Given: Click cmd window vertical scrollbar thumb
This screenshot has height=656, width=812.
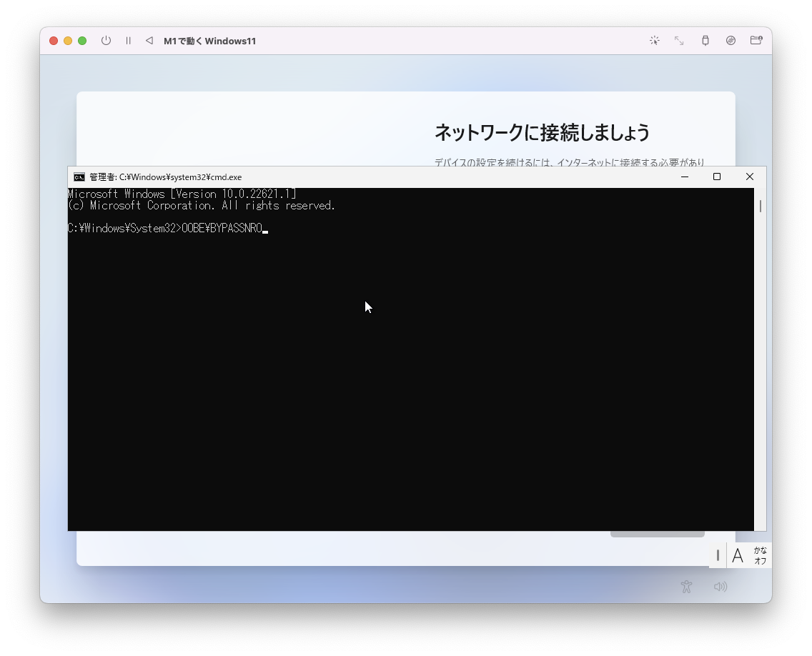Looking at the screenshot, I should point(761,206).
